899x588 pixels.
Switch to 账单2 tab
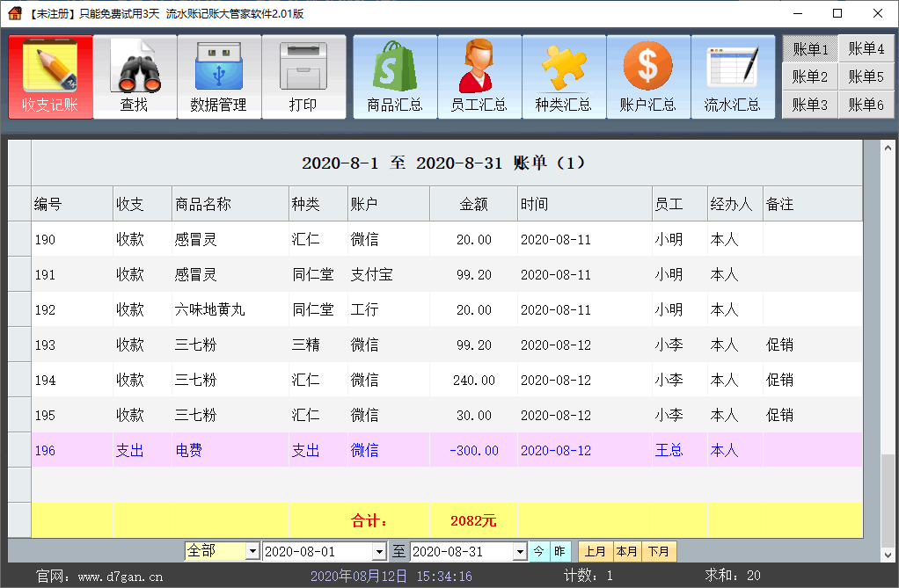(810, 76)
